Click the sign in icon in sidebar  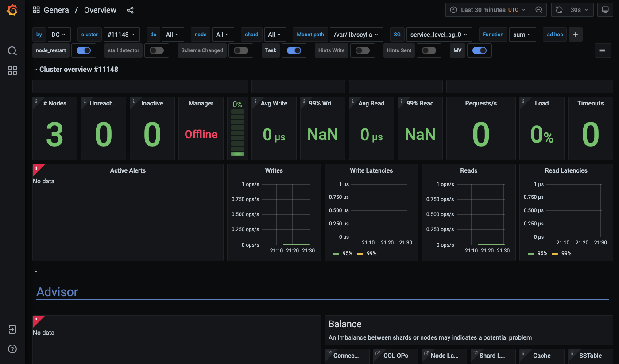pos(12,329)
